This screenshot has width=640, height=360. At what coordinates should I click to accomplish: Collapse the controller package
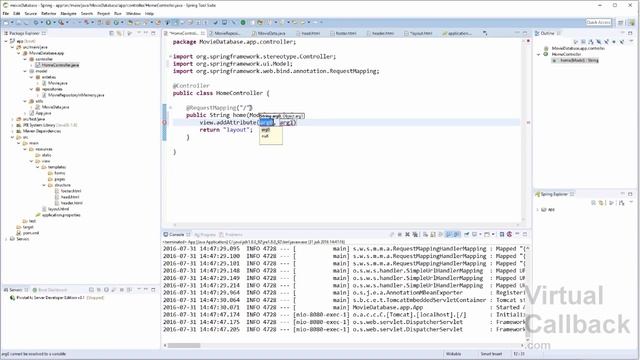(25, 59)
